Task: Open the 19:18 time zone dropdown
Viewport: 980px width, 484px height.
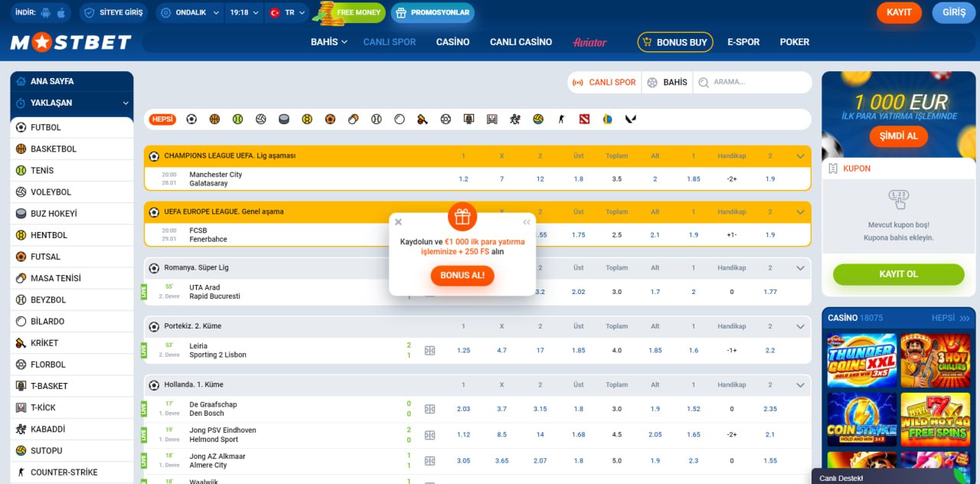Action: [244, 13]
